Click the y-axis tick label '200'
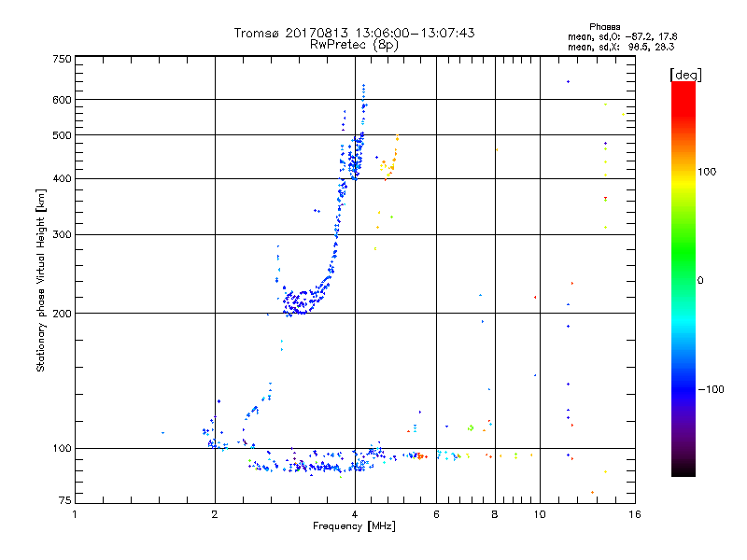This screenshot has height=560, width=747. point(63,314)
